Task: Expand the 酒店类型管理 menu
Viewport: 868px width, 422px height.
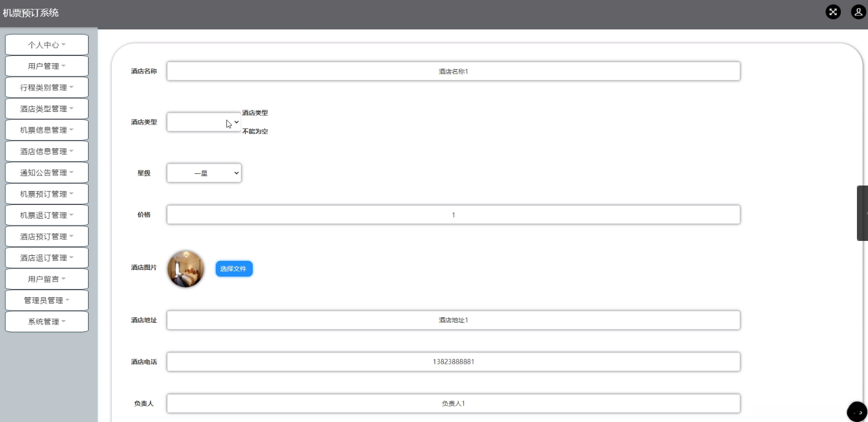Action: [x=46, y=109]
